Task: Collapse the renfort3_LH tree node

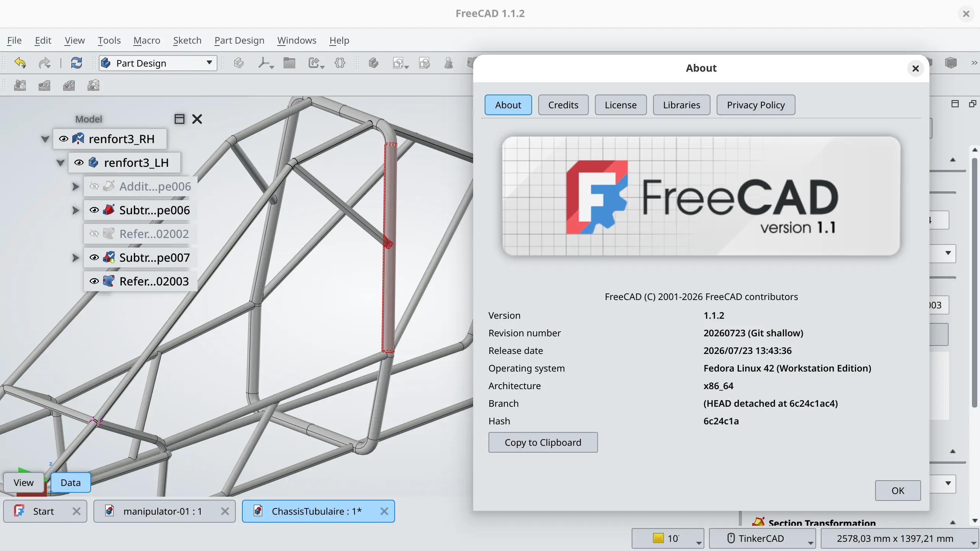Action: point(60,163)
